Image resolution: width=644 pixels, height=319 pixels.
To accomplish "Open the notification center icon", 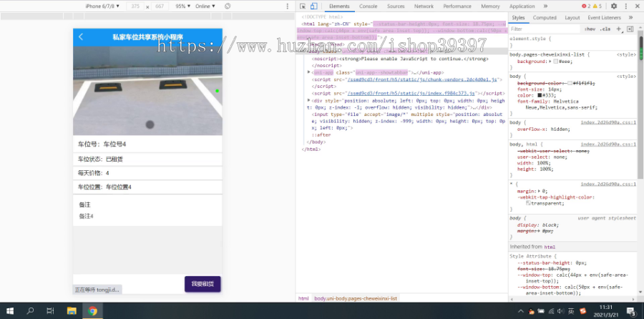I will 631,311.
